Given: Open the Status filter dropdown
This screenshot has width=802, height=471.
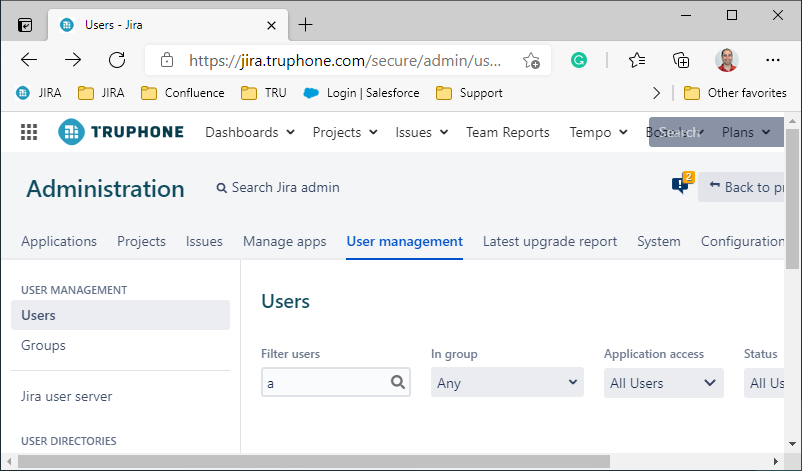Looking at the screenshot, I should coord(764,383).
